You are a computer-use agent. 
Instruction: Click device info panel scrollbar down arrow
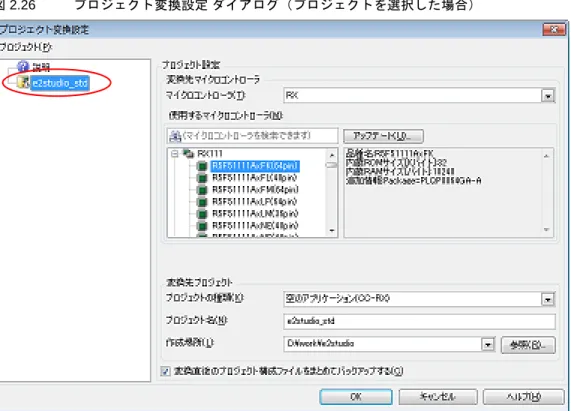pyautogui.click(x=546, y=229)
